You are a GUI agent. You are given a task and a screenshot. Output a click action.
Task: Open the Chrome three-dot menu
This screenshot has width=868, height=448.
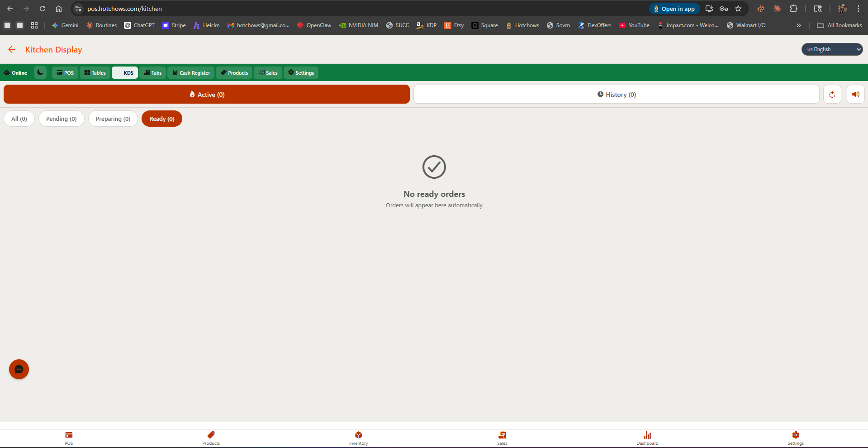859,9
